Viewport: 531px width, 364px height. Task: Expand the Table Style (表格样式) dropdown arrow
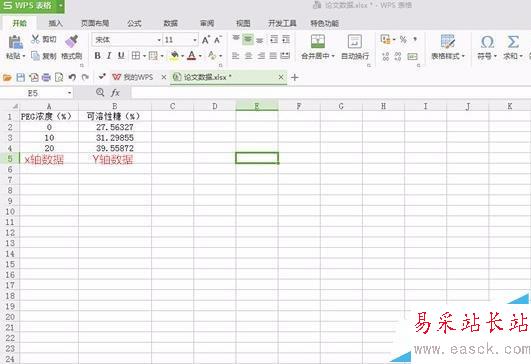tap(463, 56)
